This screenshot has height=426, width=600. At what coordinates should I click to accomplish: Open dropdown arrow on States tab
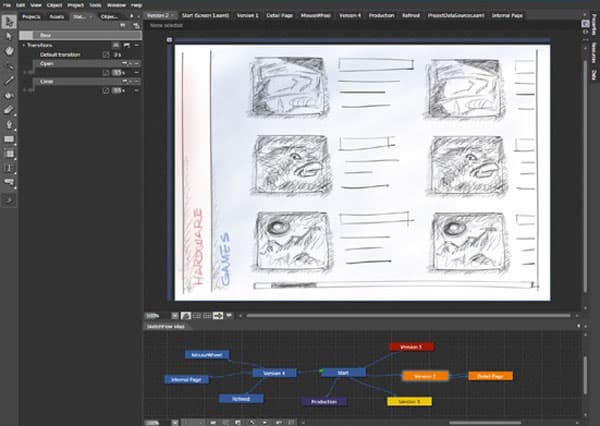(90, 16)
